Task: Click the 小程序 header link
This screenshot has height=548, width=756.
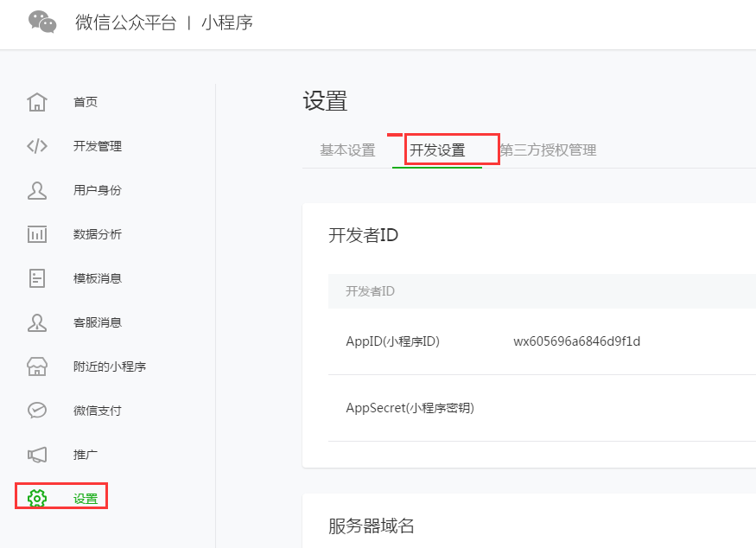Action: click(x=227, y=22)
